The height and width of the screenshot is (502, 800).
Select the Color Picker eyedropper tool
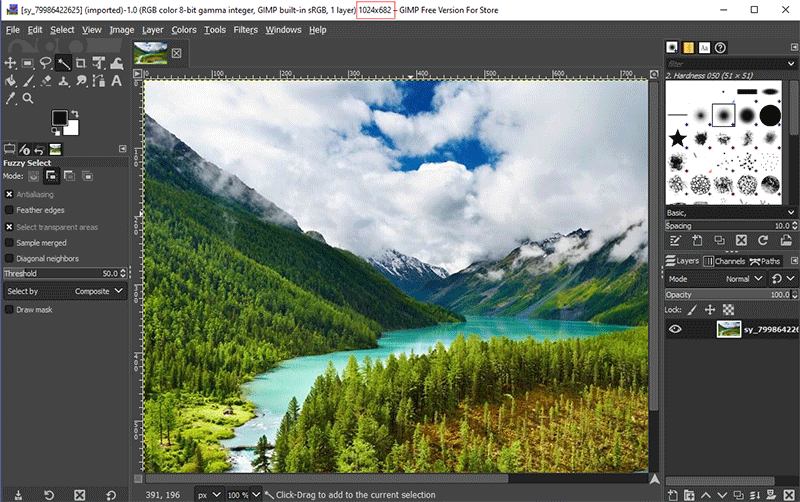point(11,98)
